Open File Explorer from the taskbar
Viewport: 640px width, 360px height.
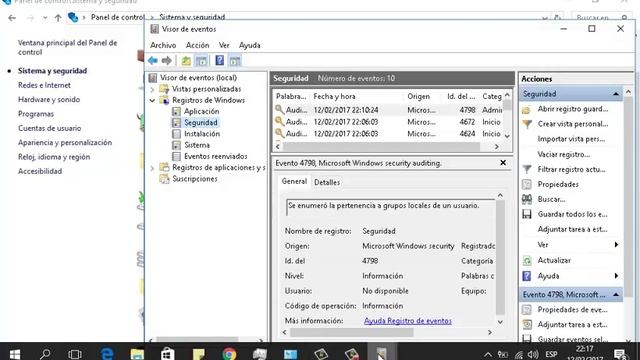click(x=137, y=353)
